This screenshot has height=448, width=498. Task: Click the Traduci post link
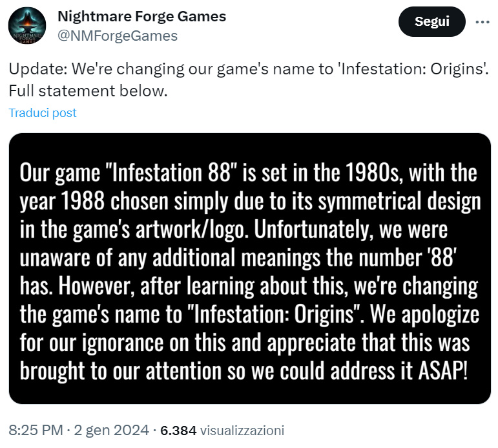point(43,112)
